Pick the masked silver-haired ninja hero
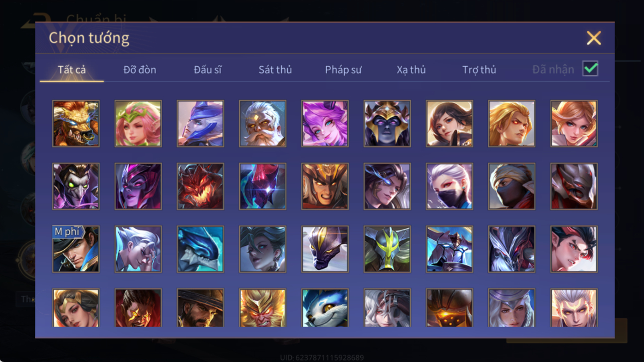This screenshot has height=362, width=644. point(449,186)
